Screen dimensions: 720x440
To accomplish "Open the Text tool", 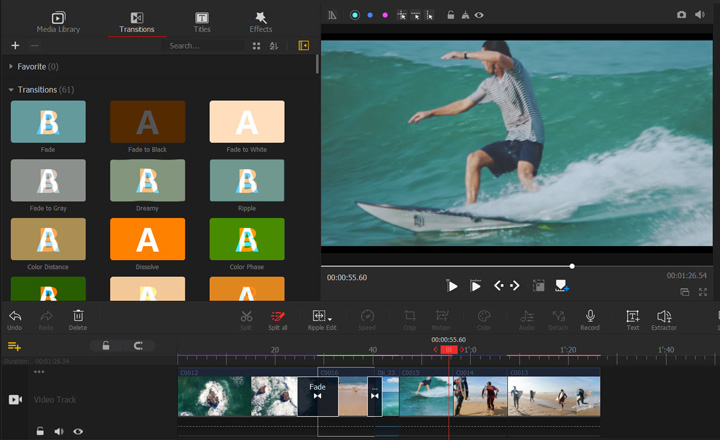I will pos(632,316).
